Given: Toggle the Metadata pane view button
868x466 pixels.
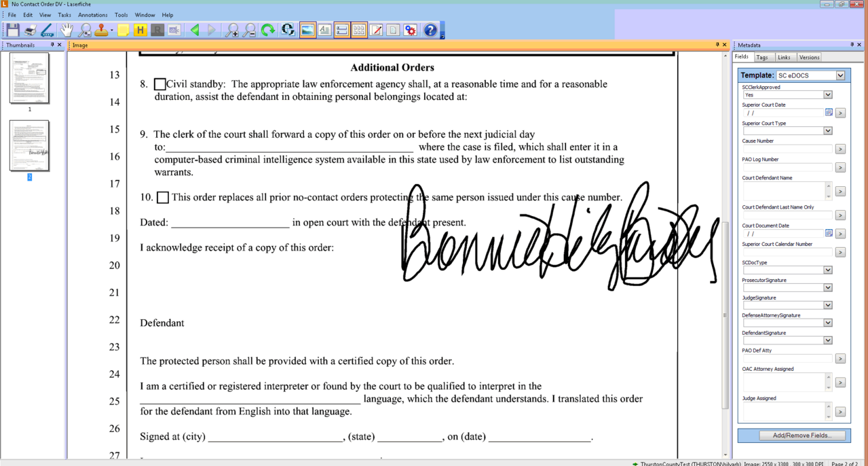Looking at the screenshot, I should (x=341, y=30).
